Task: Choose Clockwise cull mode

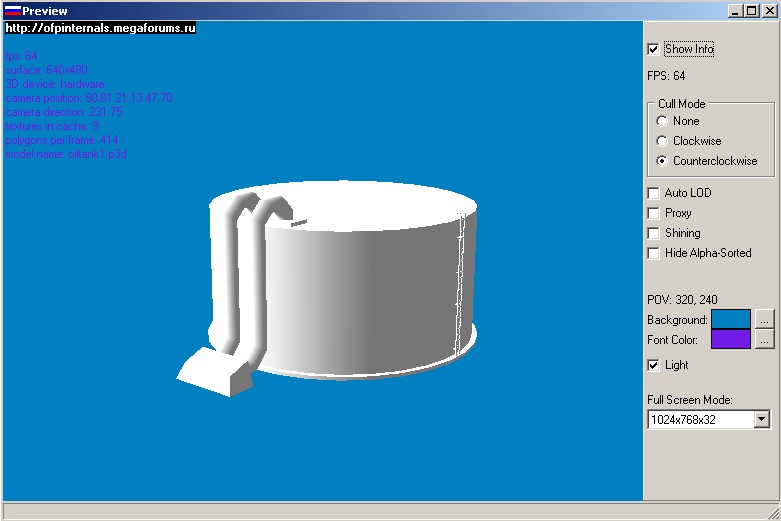Action: [x=662, y=141]
